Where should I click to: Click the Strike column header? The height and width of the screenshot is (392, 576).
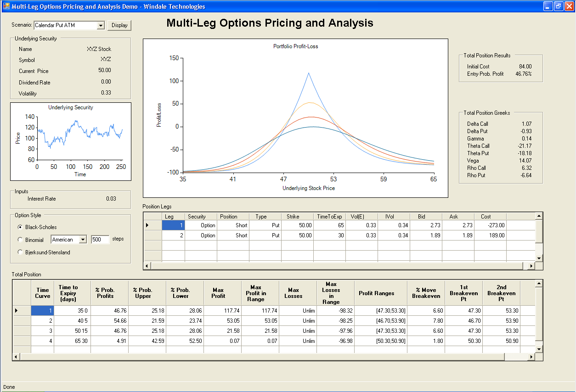297,216
